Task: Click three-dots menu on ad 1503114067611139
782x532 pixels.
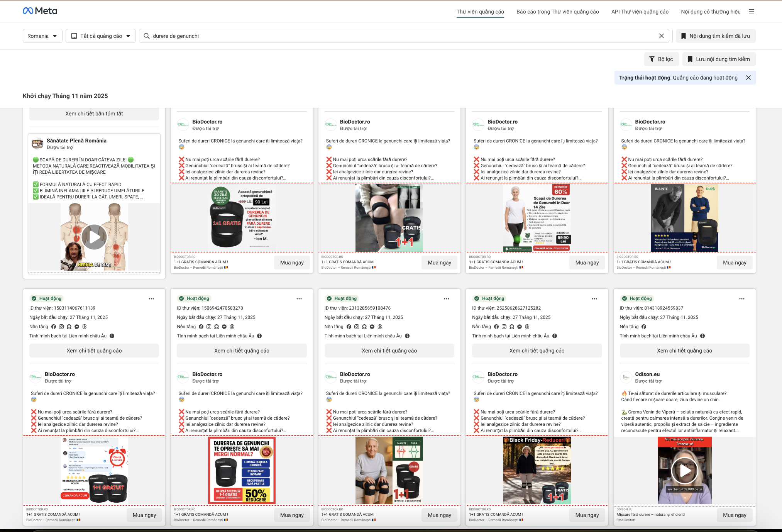Action: coord(151,299)
